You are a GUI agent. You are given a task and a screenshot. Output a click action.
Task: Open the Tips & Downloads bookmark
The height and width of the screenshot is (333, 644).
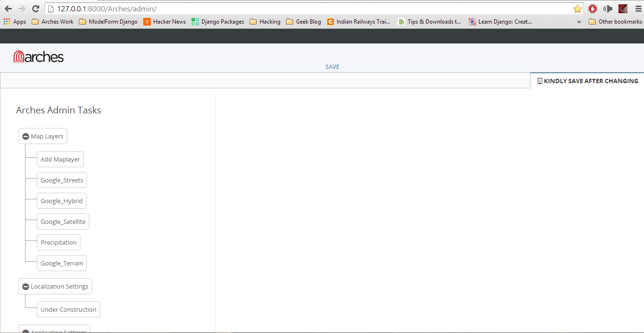coord(430,22)
